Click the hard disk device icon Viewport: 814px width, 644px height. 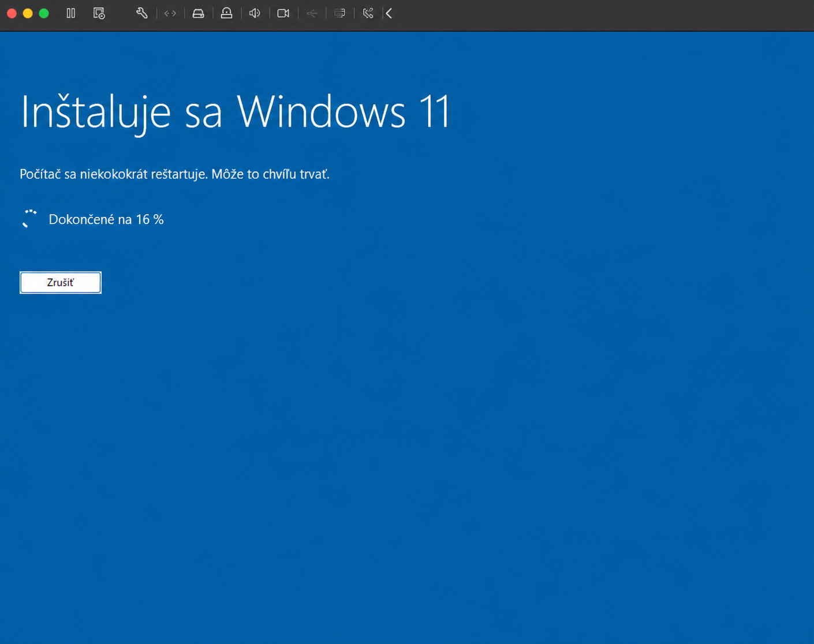[x=198, y=13]
